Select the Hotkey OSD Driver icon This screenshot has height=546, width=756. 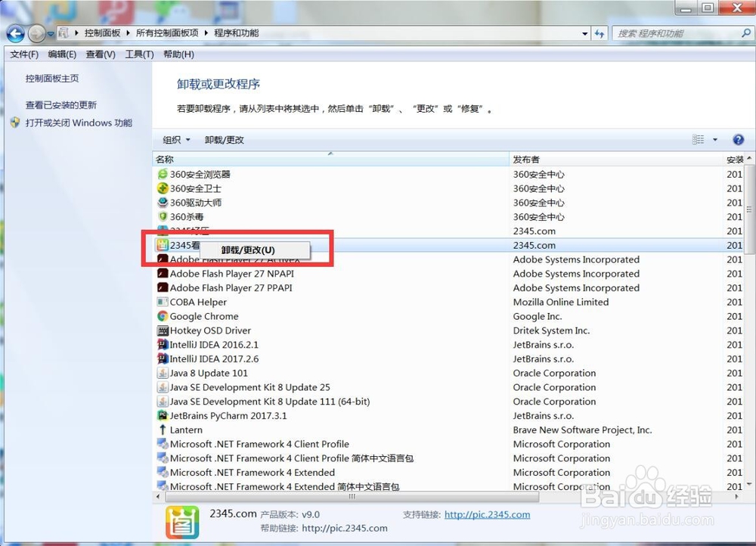(163, 330)
